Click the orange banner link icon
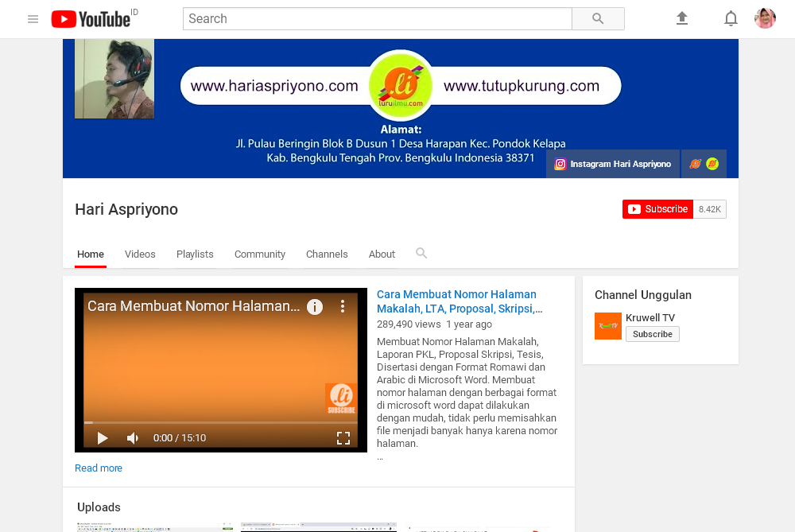The width and height of the screenshot is (795, 532). (695, 164)
